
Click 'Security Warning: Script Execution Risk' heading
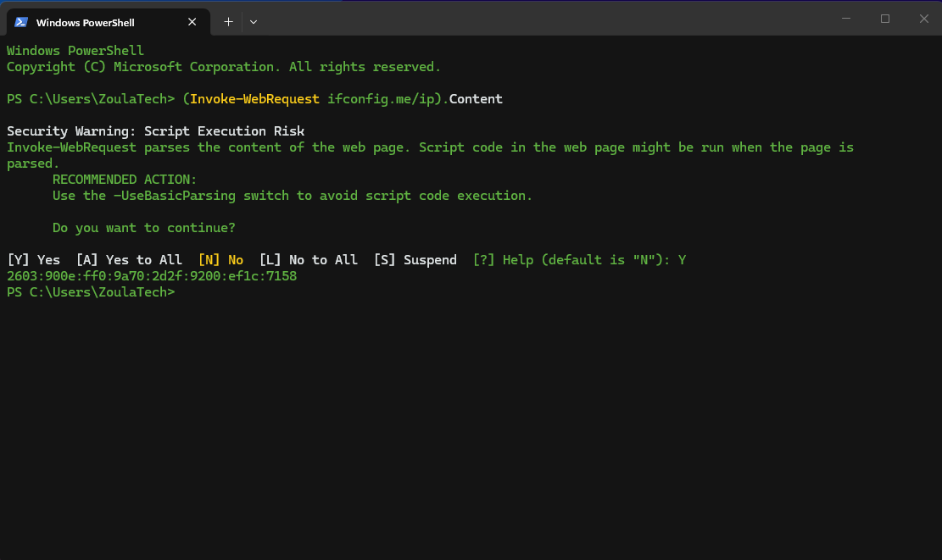click(x=156, y=131)
